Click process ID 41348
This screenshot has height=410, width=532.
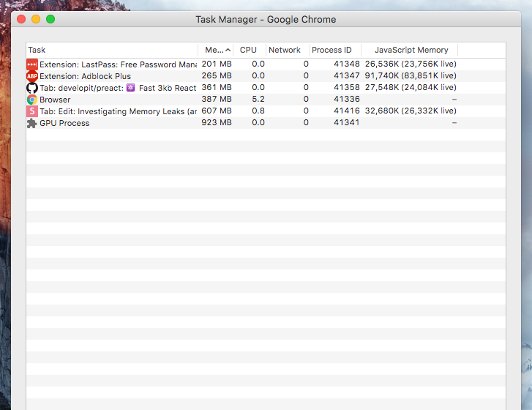[x=346, y=64]
